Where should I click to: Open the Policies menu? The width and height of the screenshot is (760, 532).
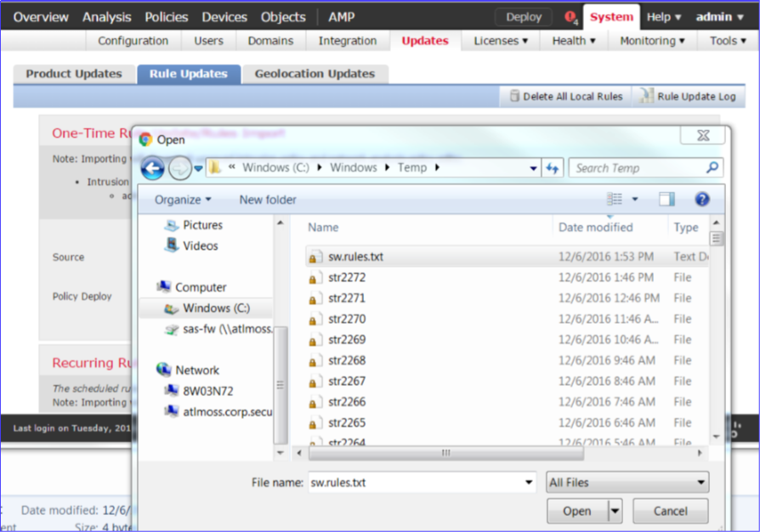click(x=167, y=18)
